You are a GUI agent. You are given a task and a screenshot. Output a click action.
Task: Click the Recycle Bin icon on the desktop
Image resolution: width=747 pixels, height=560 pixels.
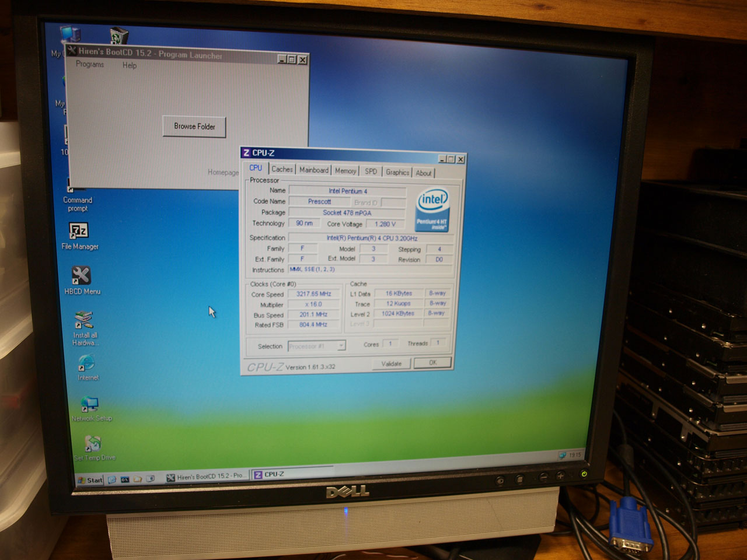point(118,36)
